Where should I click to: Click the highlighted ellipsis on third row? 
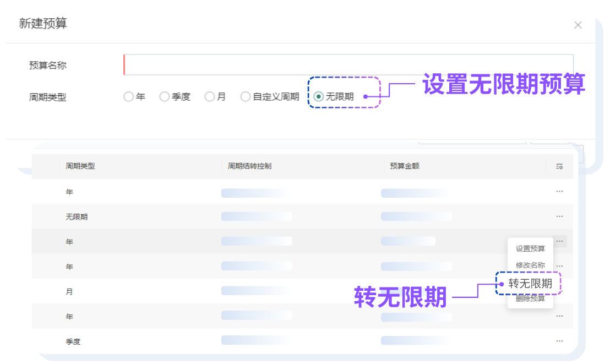point(559,241)
